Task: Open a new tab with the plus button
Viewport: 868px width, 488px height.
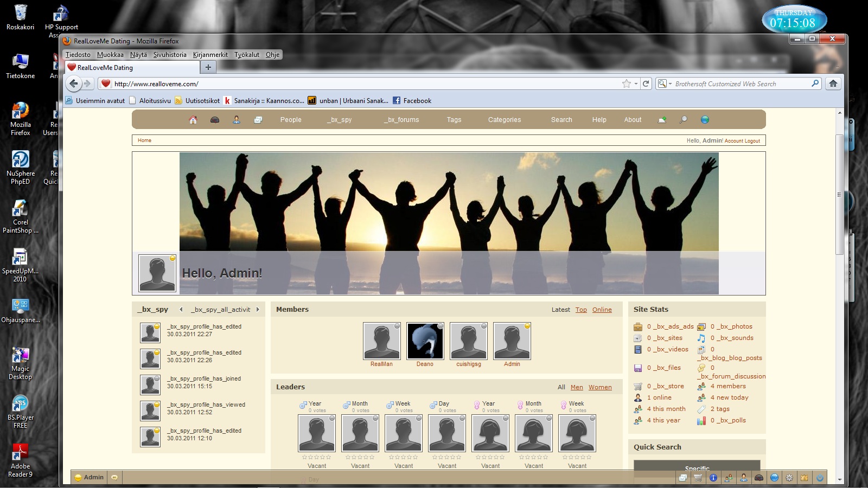Action: [x=208, y=67]
